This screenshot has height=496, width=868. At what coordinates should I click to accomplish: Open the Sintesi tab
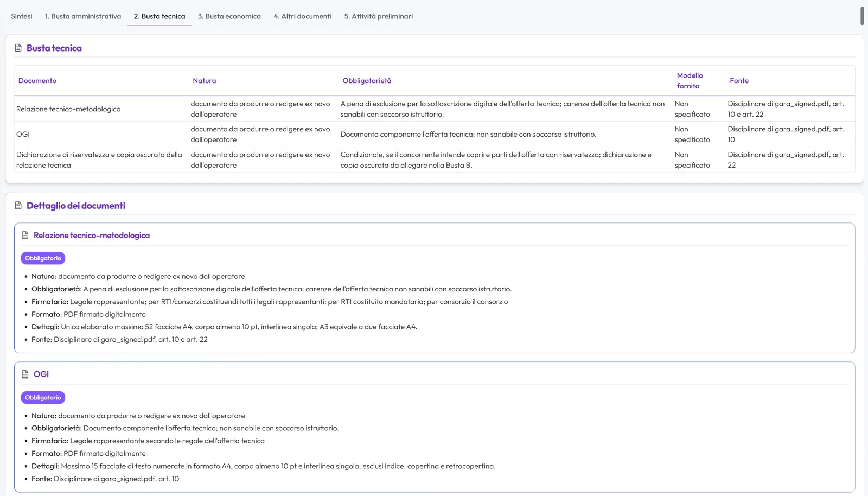click(22, 16)
